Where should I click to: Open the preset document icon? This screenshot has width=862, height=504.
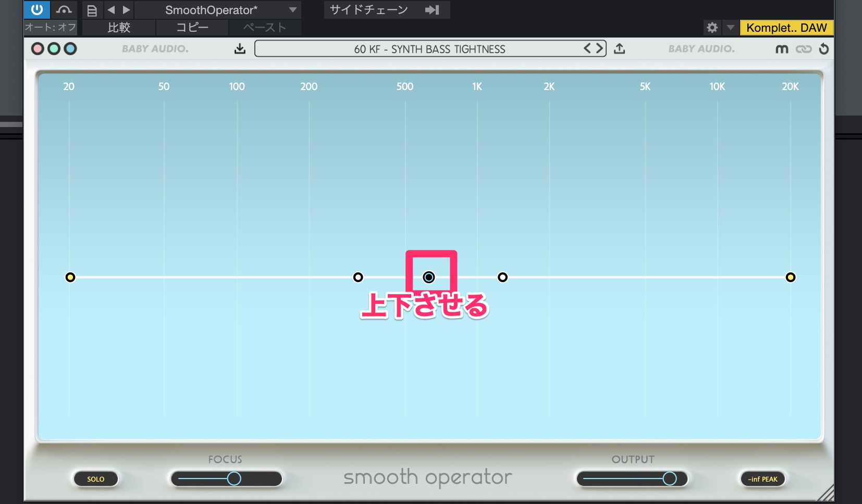[92, 10]
